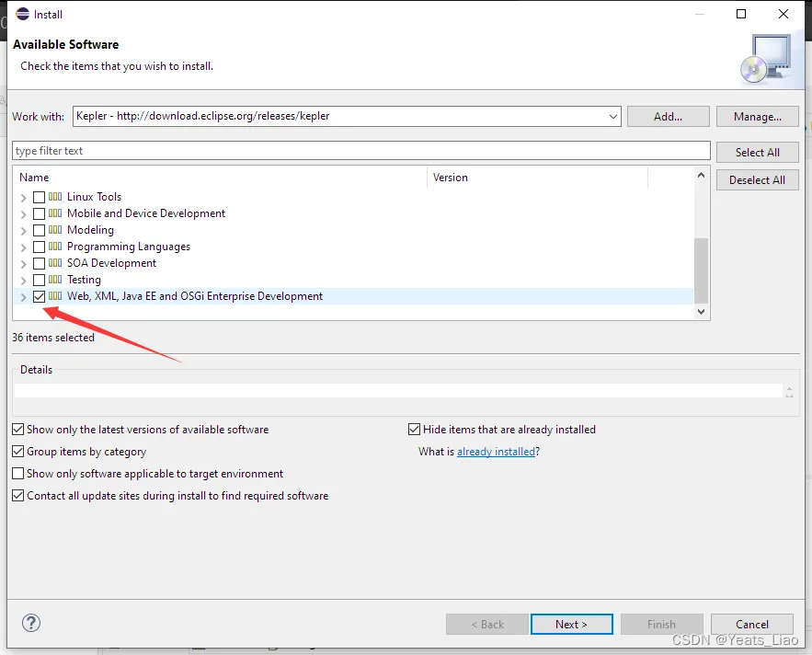812x655 pixels.
Task: Click the Modeling category icon
Action: [x=55, y=230]
